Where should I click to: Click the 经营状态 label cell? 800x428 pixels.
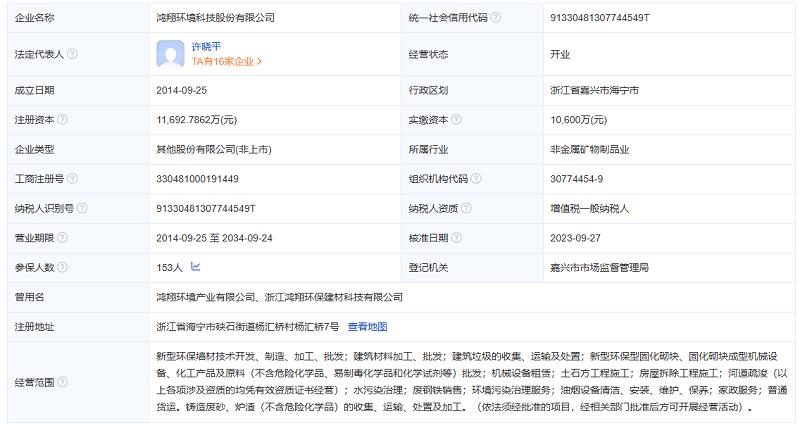coord(472,54)
